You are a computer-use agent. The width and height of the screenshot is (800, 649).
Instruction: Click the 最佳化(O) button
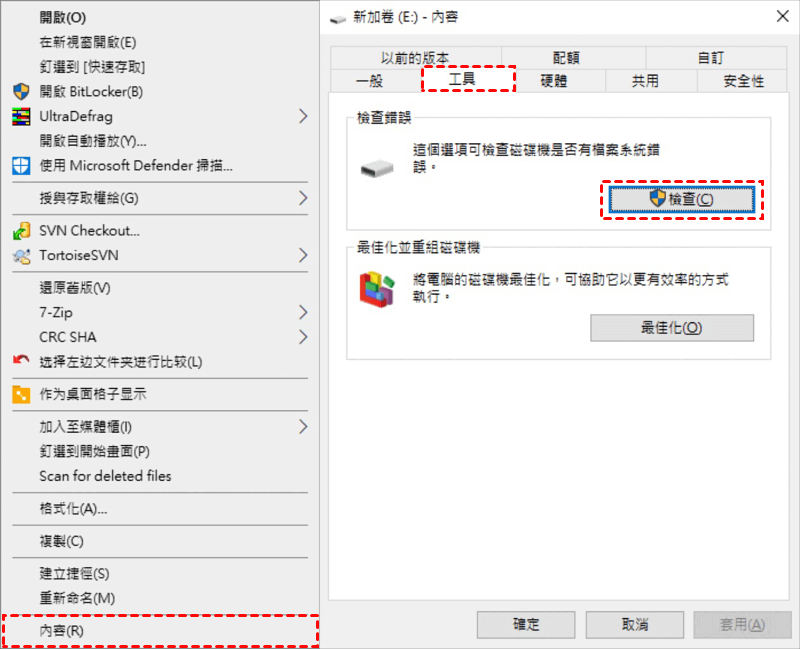(672, 328)
